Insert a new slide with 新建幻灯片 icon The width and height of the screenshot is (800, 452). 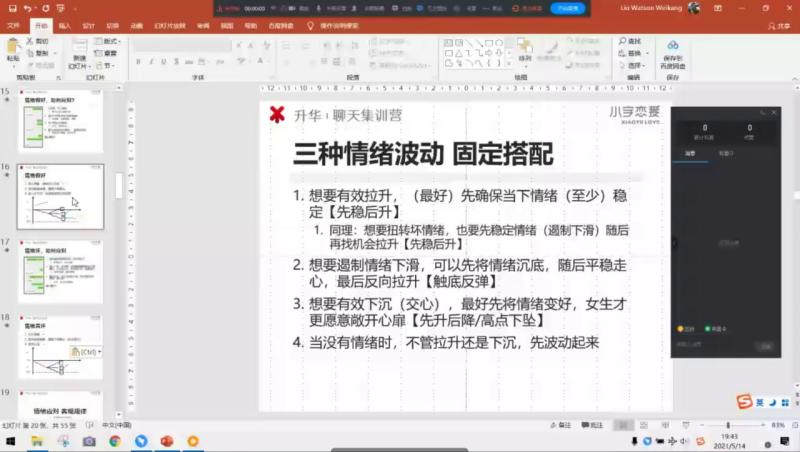click(x=79, y=47)
